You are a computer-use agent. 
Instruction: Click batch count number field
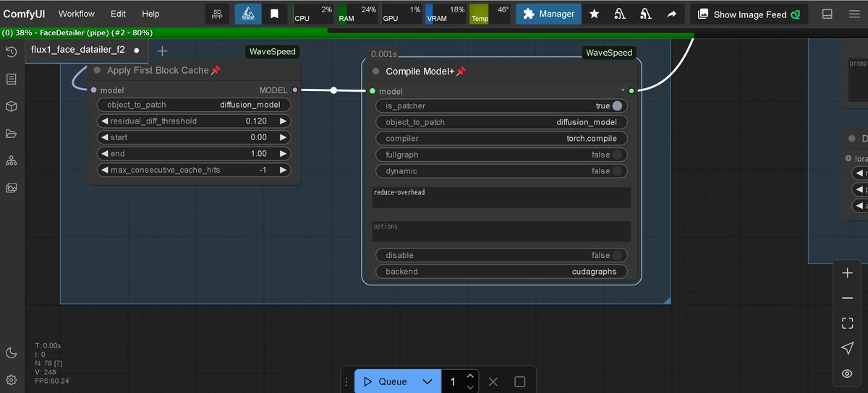453,381
